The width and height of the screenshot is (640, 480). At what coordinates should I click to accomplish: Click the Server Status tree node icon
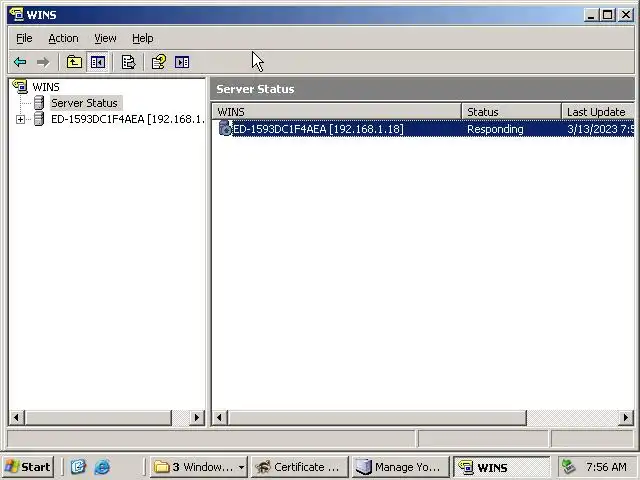pyautogui.click(x=39, y=103)
